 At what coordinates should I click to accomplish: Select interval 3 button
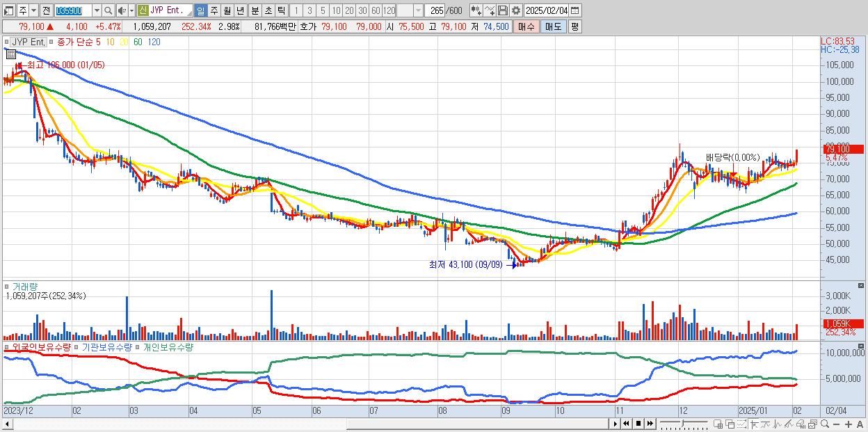click(x=310, y=10)
